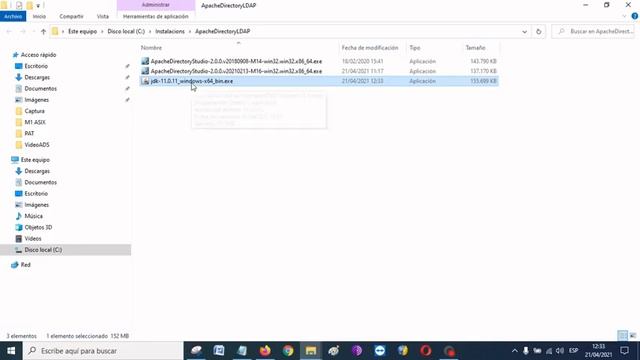Go back with the back arrow
The height and width of the screenshot is (360, 640).
[x=9, y=31]
